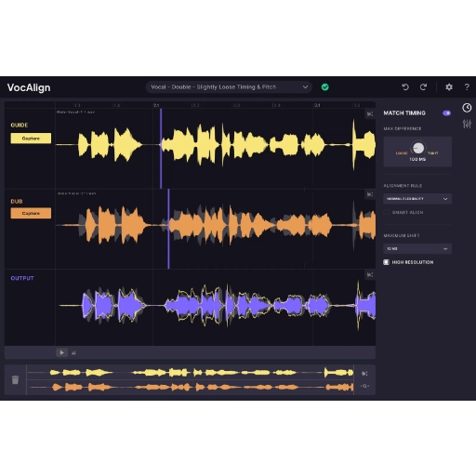Open the Alignment Rule dropdown

[x=417, y=199]
